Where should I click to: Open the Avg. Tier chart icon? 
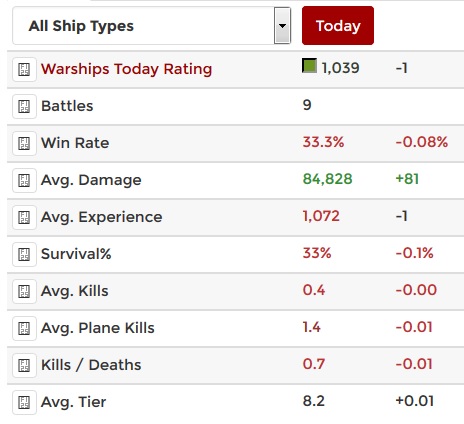[x=24, y=403]
